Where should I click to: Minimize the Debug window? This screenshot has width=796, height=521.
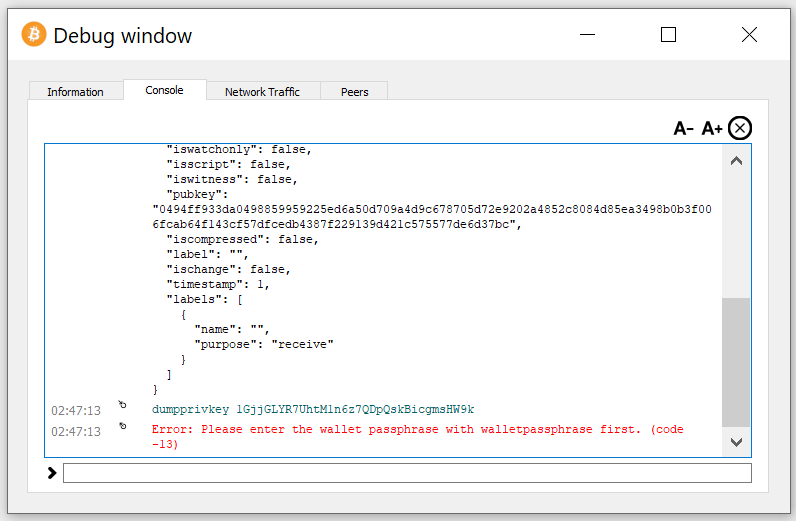[x=587, y=35]
